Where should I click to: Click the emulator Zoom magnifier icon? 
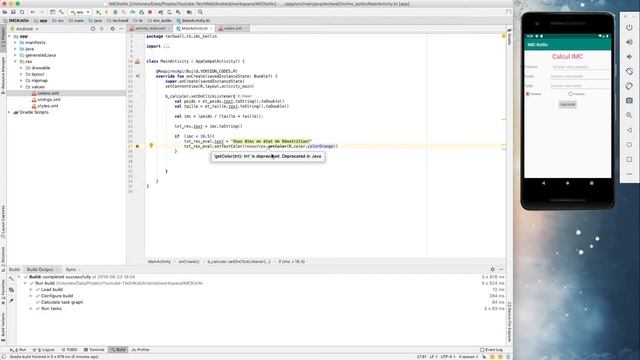(x=629, y=115)
